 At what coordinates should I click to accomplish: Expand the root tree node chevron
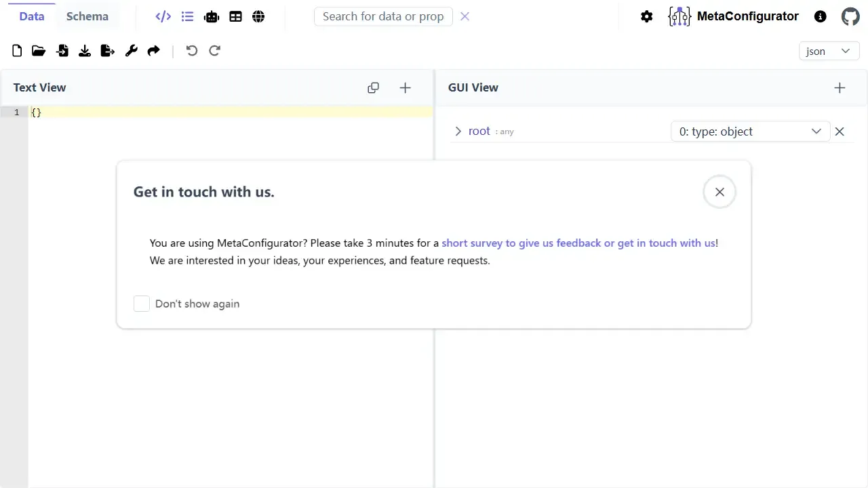click(458, 131)
